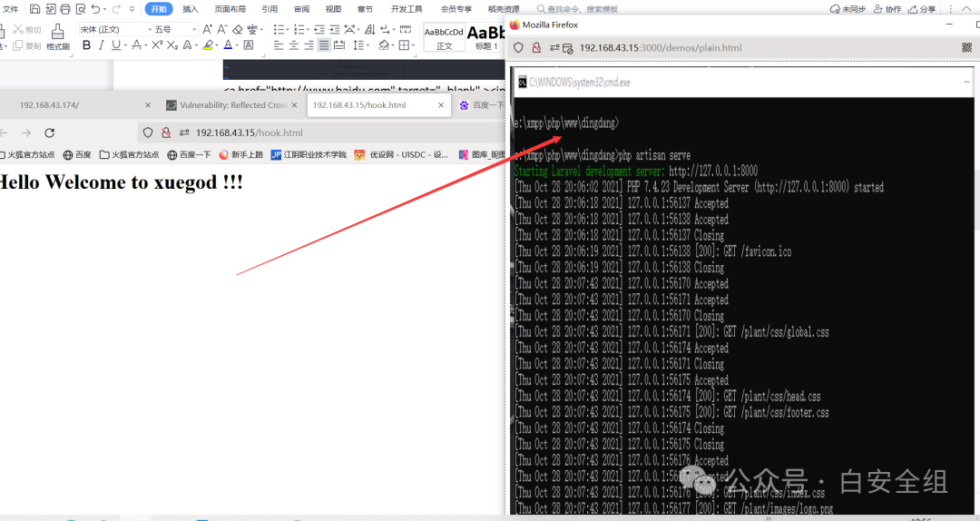Open the sort icon in paragraph group
The image size is (980, 521).
point(370,29)
